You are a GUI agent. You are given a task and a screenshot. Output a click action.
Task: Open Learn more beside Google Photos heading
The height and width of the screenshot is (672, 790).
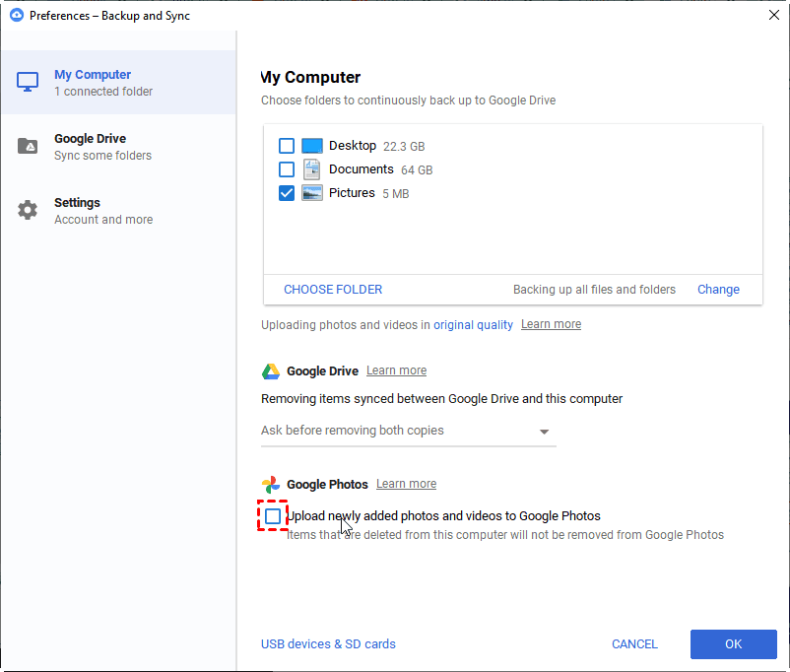tap(406, 484)
